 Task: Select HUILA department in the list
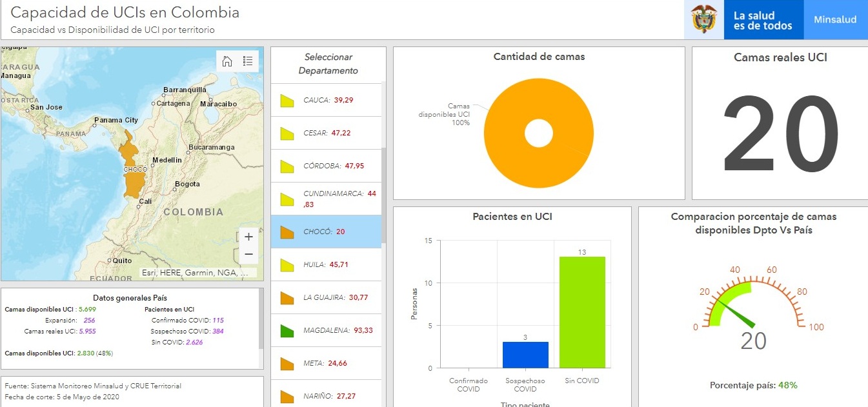[x=326, y=264]
